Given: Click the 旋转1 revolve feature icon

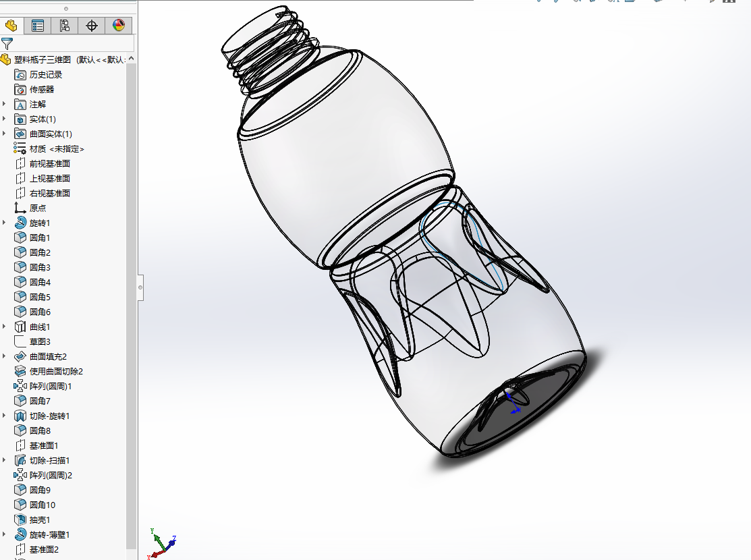Looking at the screenshot, I should (20, 223).
